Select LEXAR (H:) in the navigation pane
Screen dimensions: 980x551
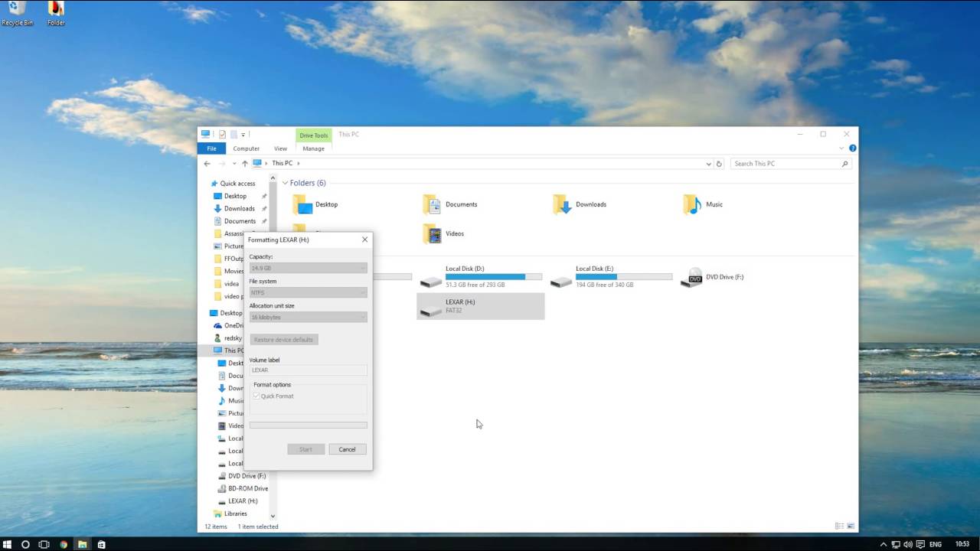243,500
